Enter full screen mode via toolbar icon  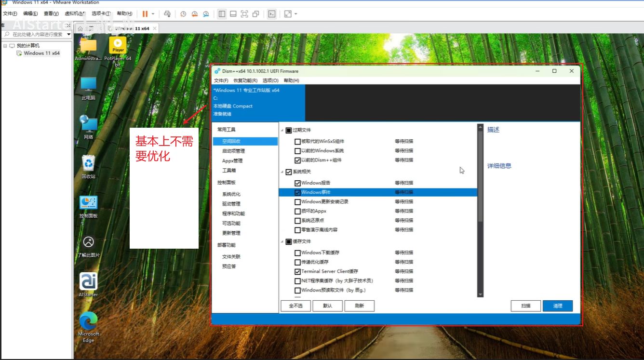(244, 14)
